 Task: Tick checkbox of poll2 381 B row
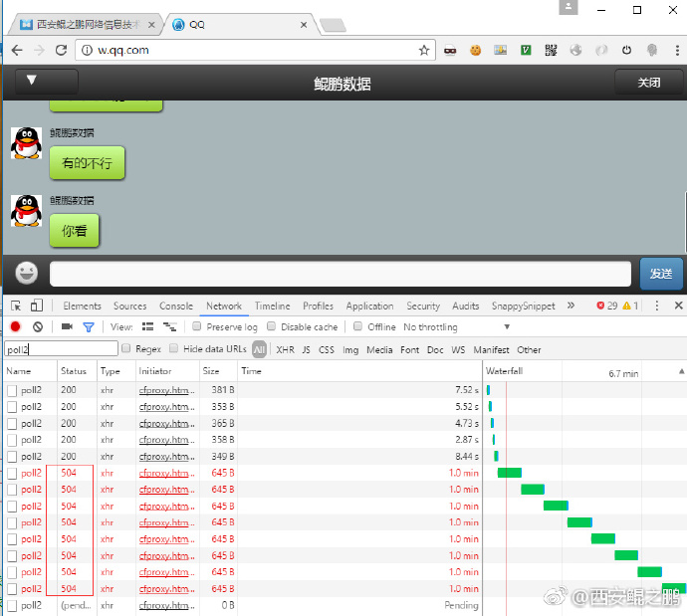pos(12,390)
